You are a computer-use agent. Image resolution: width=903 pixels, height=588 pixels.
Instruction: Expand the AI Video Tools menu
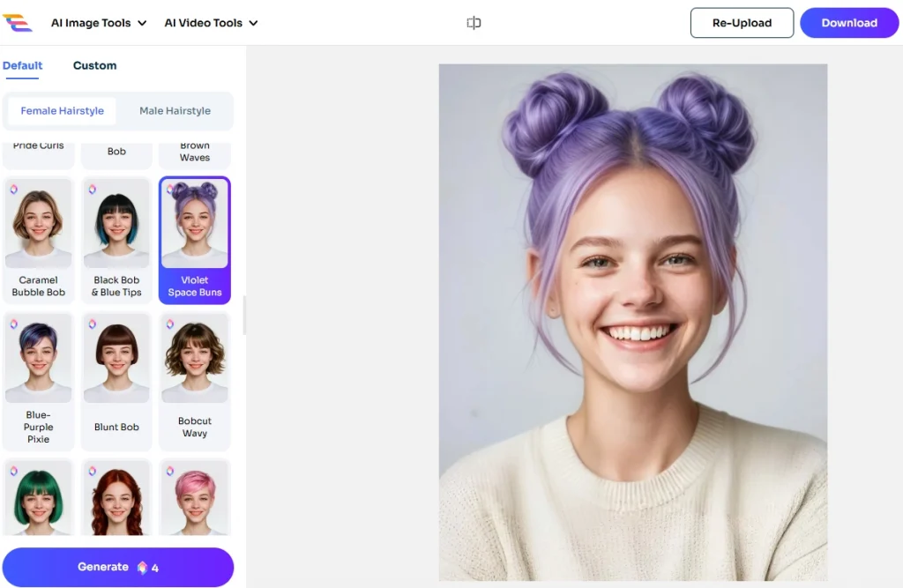pyautogui.click(x=211, y=23)
